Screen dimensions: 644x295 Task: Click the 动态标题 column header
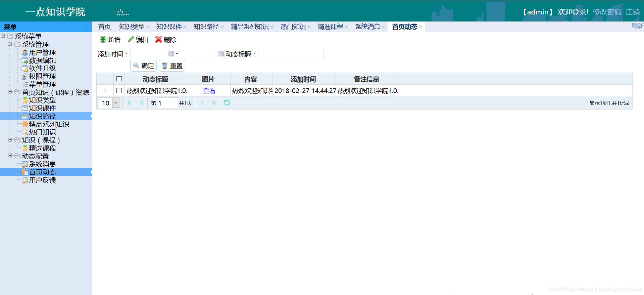(156, 79)
